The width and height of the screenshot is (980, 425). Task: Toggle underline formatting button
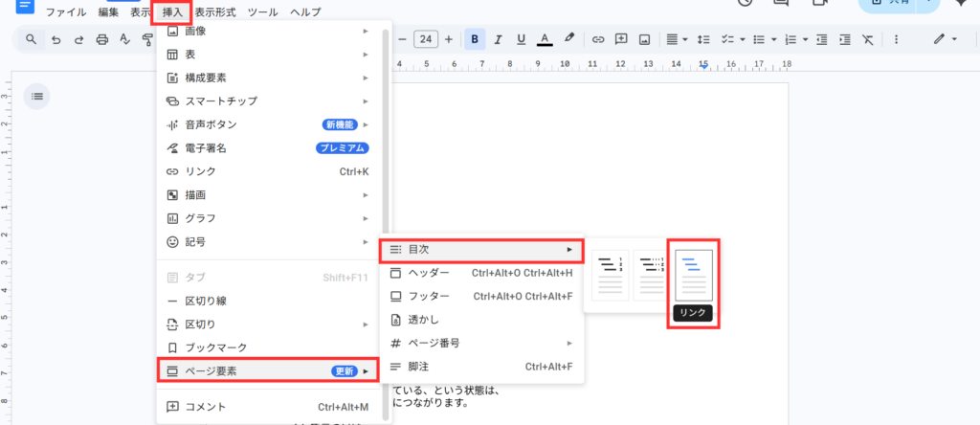click(521, 39)
